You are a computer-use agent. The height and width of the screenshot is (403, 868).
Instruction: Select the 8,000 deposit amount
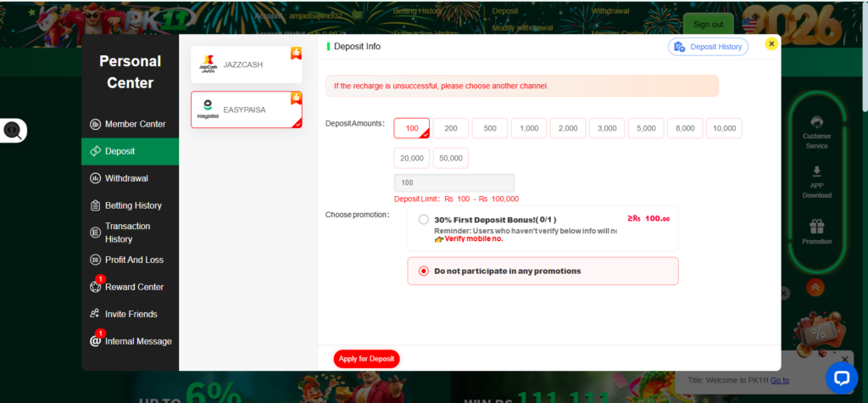point(685,128)
